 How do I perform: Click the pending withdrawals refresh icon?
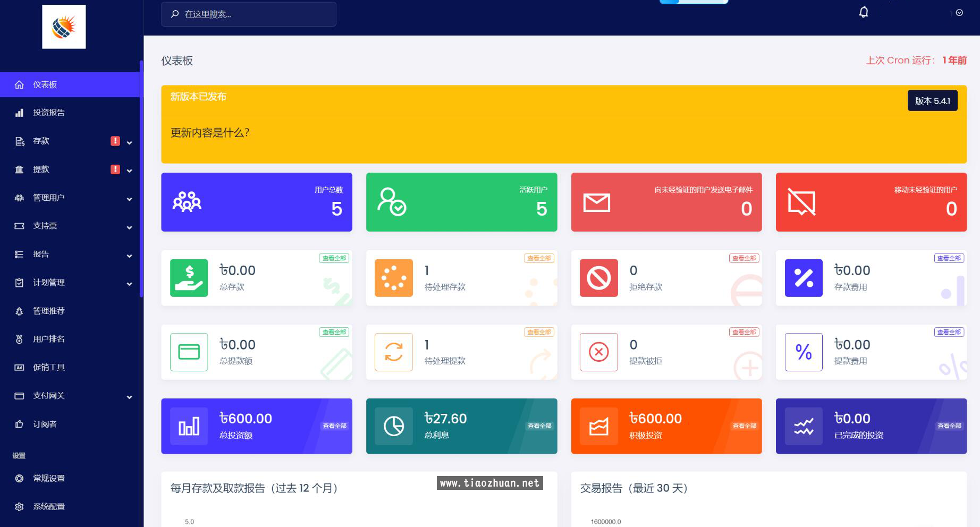tap(394, 352)
